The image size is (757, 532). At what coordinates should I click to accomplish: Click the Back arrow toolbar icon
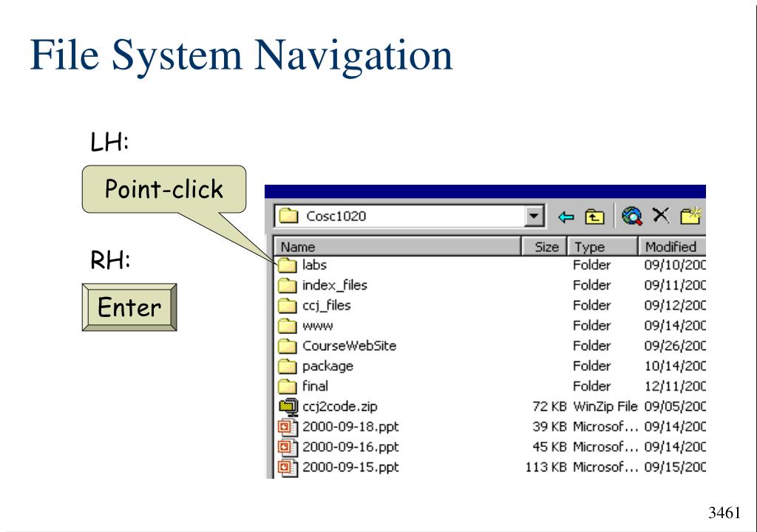(x=566, y=216)
